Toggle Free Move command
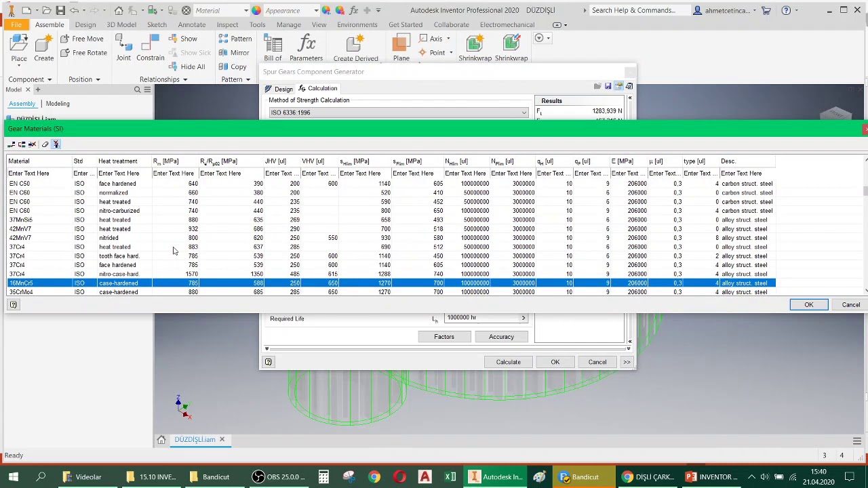868x488 pixels. pos(81,39)
